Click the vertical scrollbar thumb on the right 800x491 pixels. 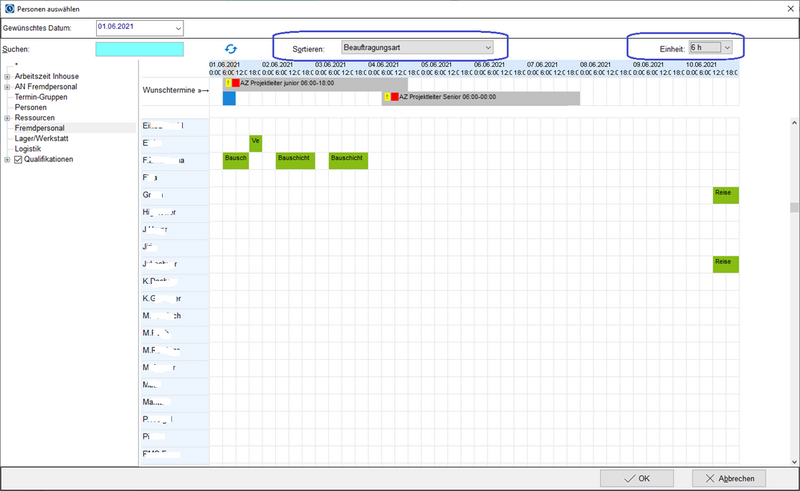794,208
